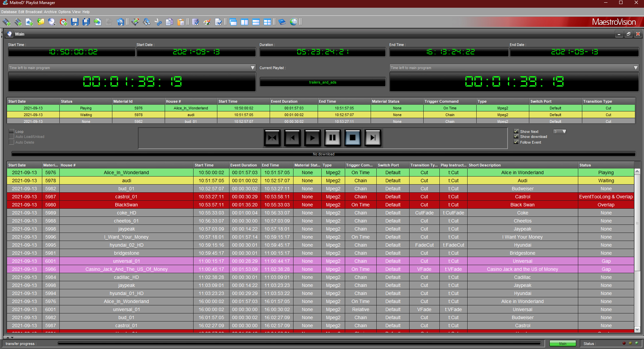The height and width of the screenshot is (349, 644).
Task: Open the Edit menu
Action: [x=21, y=12]
